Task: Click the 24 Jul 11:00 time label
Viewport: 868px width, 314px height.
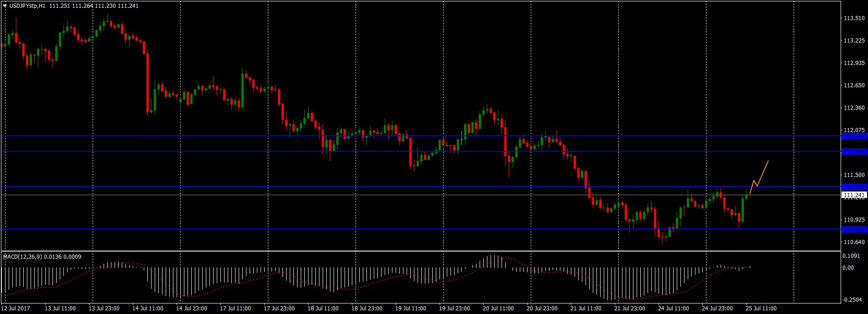Action: click(674, 309)
